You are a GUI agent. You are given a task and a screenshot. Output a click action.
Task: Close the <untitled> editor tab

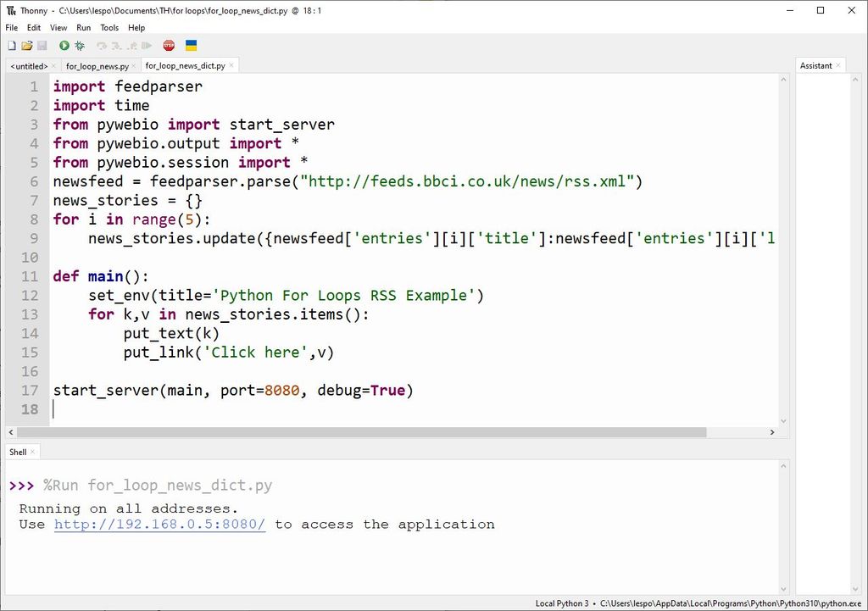53,66
